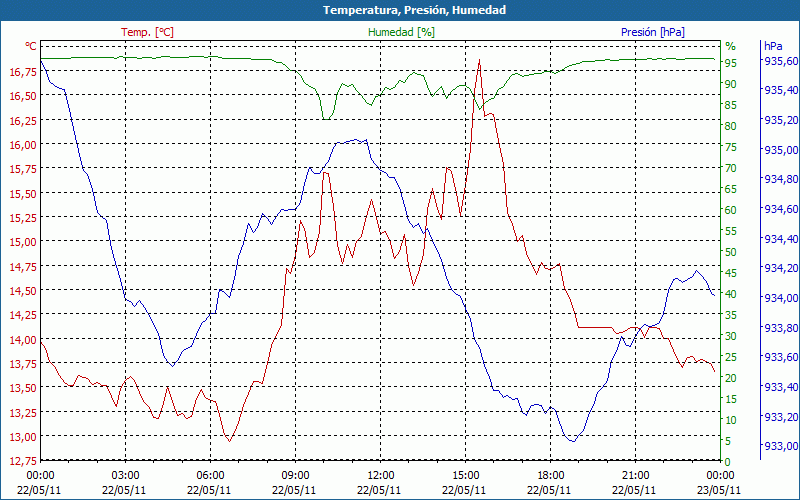This screenshot has height=500, width=800.
Task: Click "16,75" on the temperature axis
Action: [x=23, y=72]
